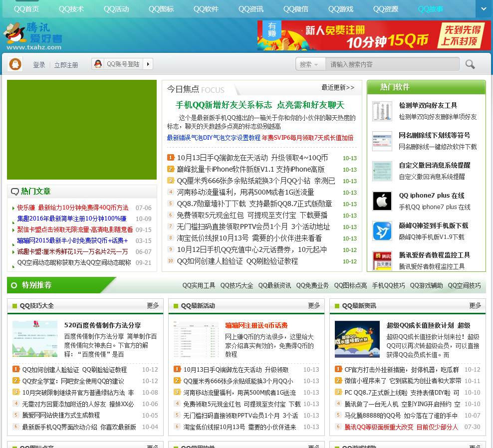Click the 登录 link
The image size is (493, 448).
point(39,65)
